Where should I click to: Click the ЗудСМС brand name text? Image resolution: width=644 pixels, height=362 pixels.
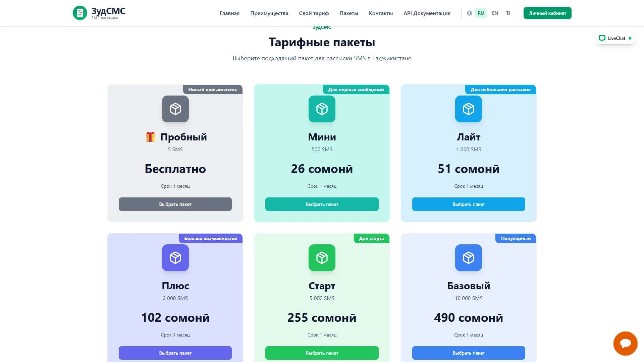(108, 11)
